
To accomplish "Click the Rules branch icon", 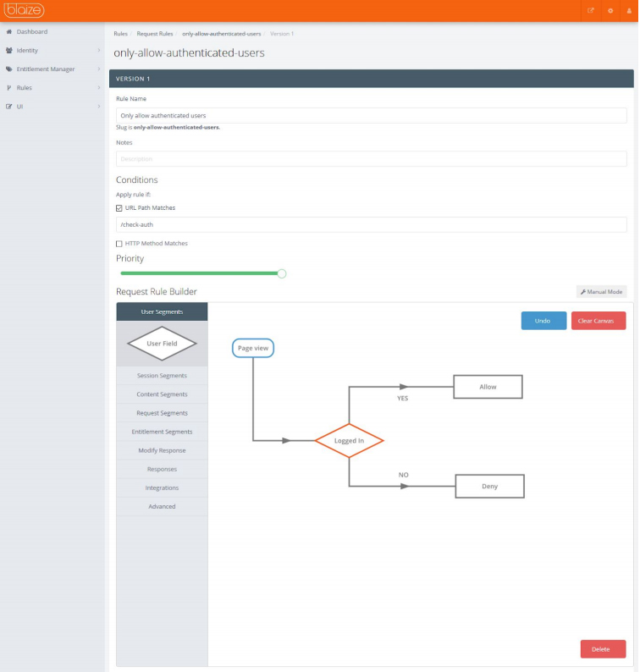I will point(8,88).
